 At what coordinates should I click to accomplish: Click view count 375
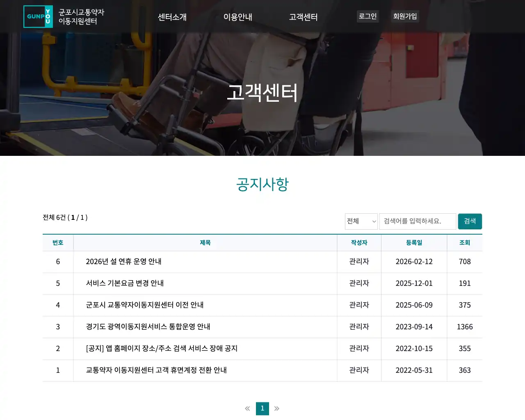click(x=465, y=305)
